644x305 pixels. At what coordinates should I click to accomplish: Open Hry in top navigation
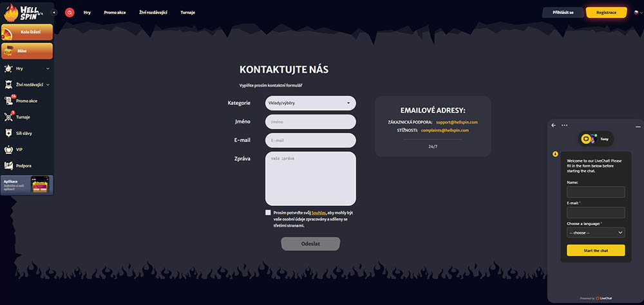coord(87,13)
